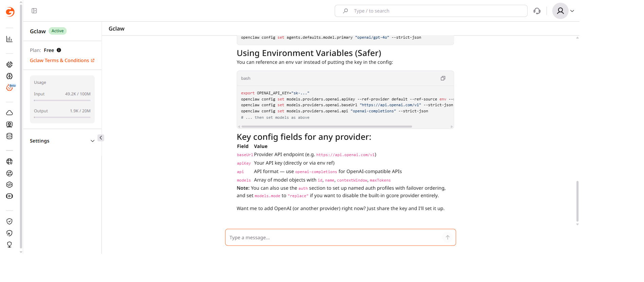Click the Input usage progress bar
644x282 pixels.
62,100
